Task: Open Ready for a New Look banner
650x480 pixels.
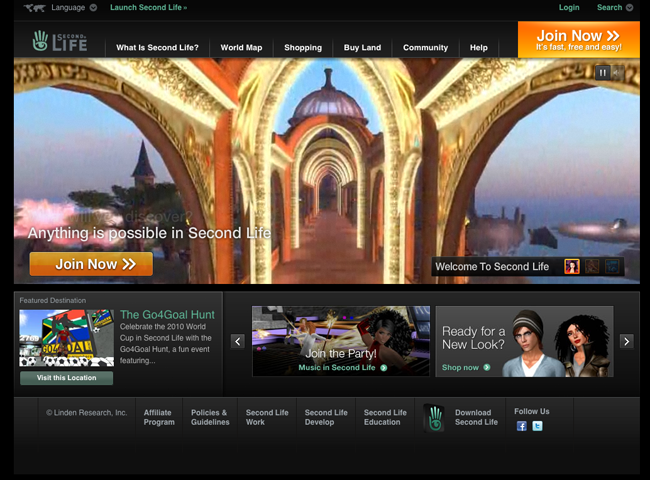Action: click(524, 341)
